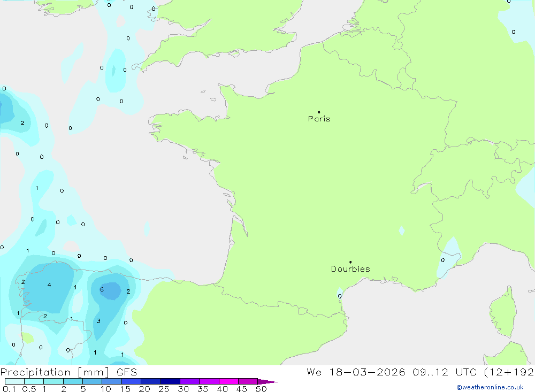535x392 pixels.
Task: Click the 'We 18-03-2026' forecast date text
Action: 356,372
